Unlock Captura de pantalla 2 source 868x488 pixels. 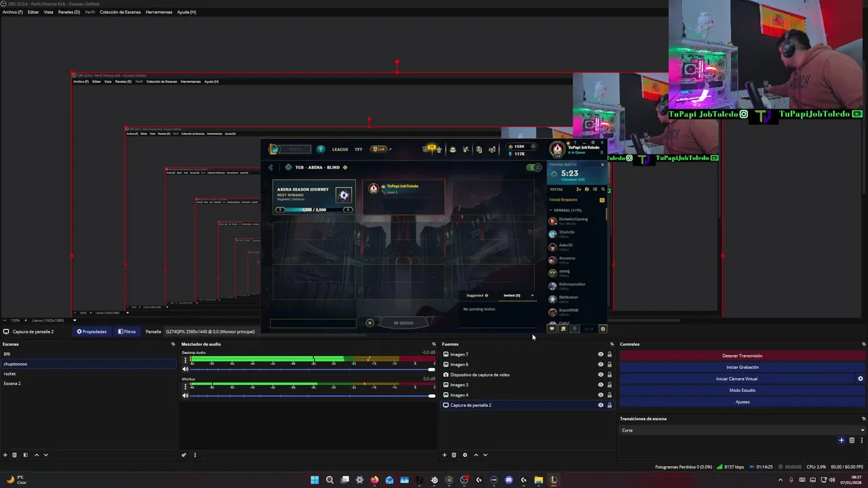pyautogui.click(x=609, y=405)
